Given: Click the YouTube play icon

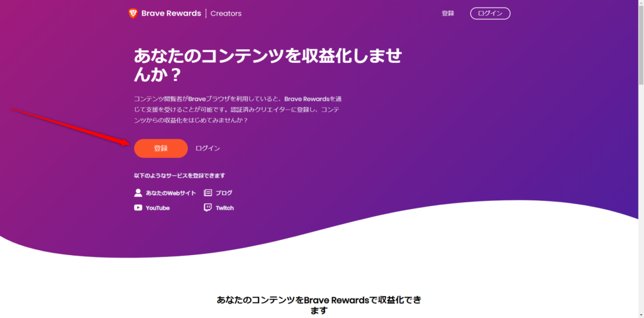Looking at the screenshot, I should 138,208.
